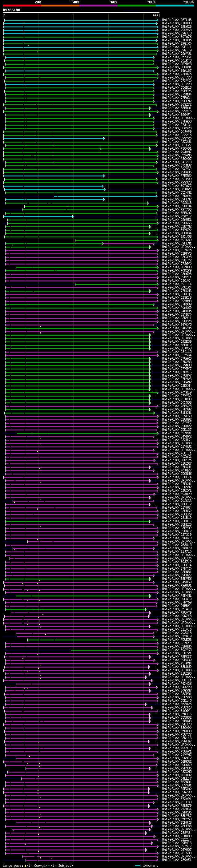Select the label UniRef100_B4VDP2
The image size is (197, 868).
coord(177,437)
